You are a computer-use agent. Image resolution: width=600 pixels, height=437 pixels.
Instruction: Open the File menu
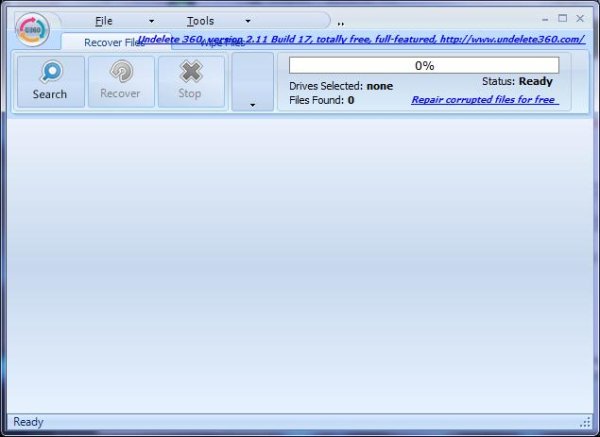tap(104, 21)
